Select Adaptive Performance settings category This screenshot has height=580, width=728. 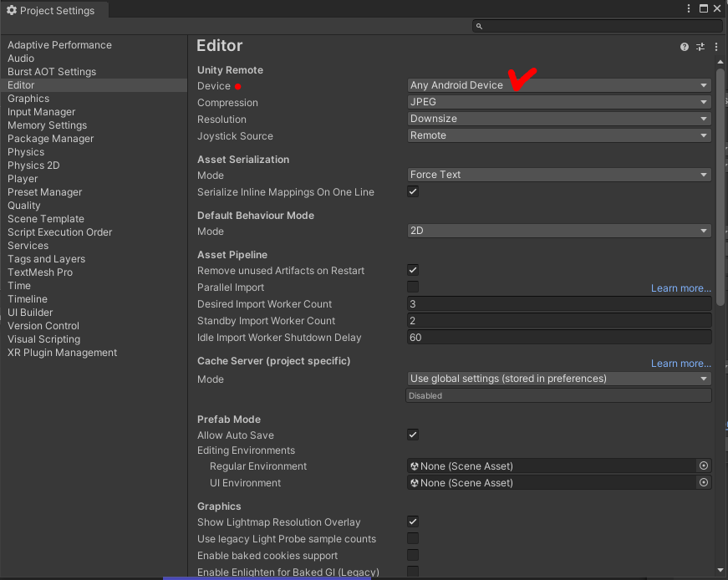coord(59,45)
